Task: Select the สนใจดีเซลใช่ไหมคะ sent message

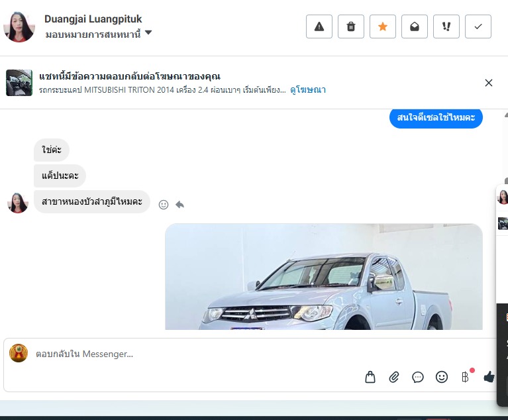Action: (436, 117)
